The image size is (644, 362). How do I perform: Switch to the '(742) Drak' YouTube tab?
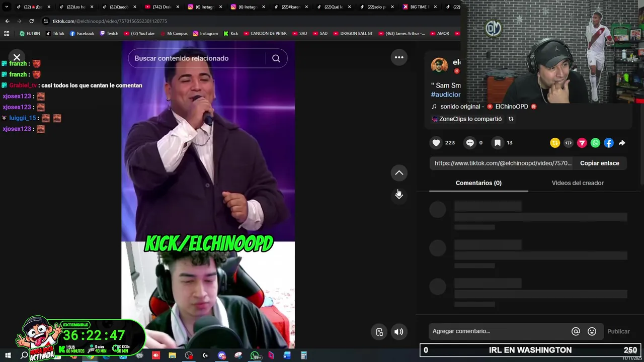pyautogui.click(x=161, y=7)
